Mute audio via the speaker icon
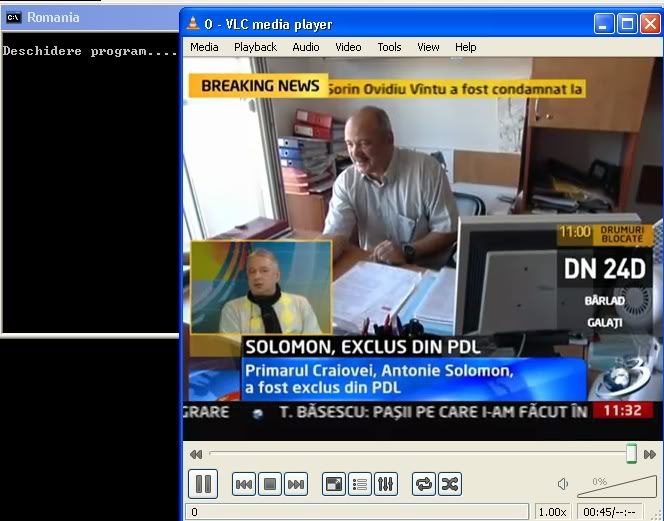Image resolution: width=664 pixels, height=521 pixels. tap(563, 485)
